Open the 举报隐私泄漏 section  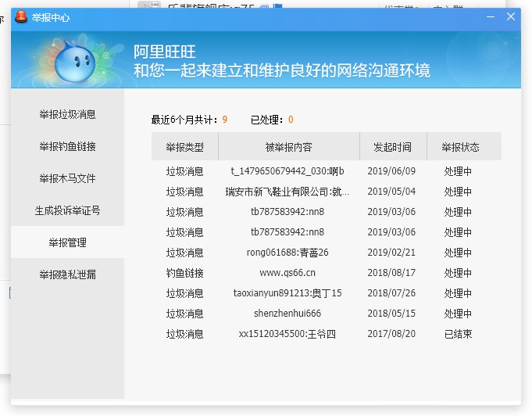pyautogui.click(x=67, y=274)
